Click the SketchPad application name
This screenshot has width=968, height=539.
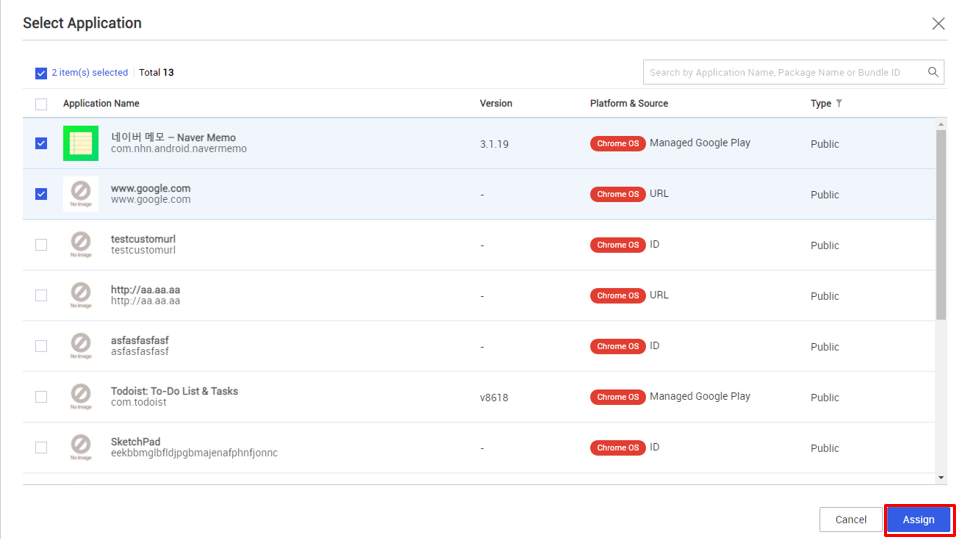tap(135, 441)
